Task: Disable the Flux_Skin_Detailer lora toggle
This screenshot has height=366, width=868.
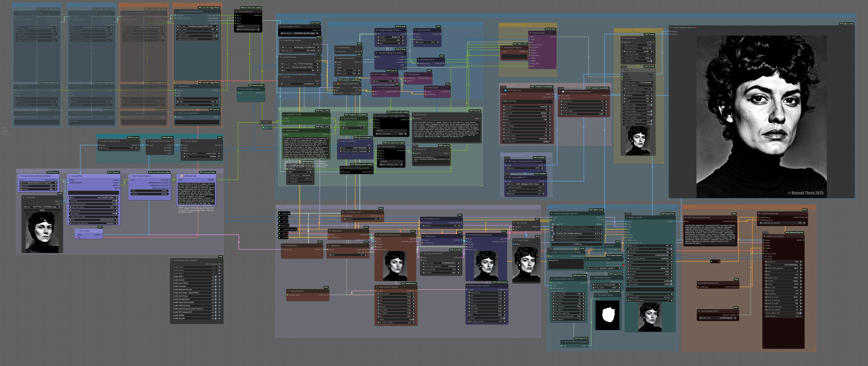Action: [x=554, y=234]
